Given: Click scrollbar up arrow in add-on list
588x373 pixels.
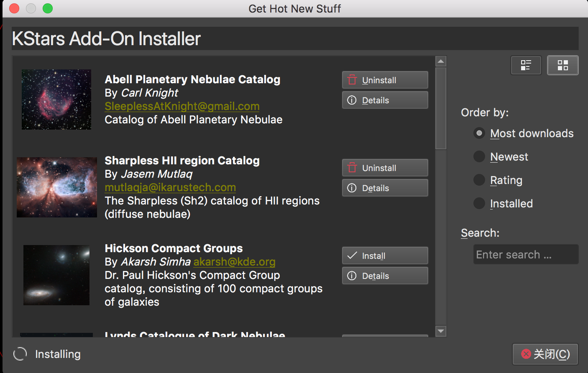Looking at the screenshot, I should (441, 61).
